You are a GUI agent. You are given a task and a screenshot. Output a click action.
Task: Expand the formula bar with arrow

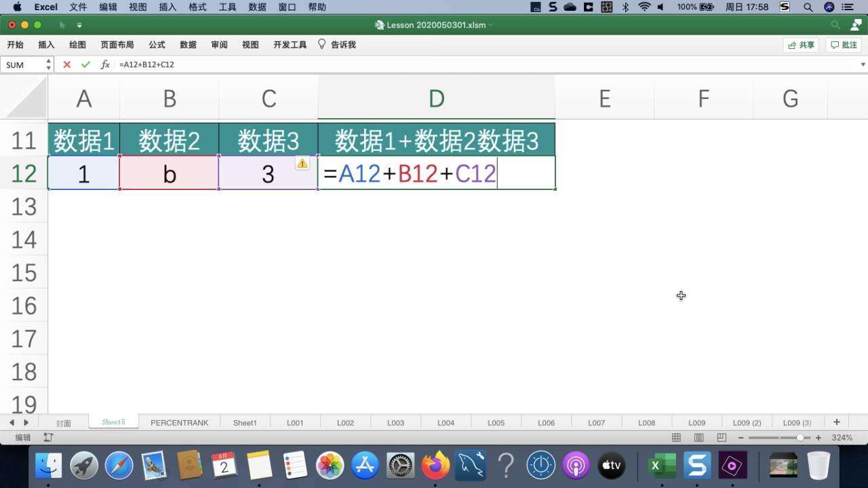(863, 64)
